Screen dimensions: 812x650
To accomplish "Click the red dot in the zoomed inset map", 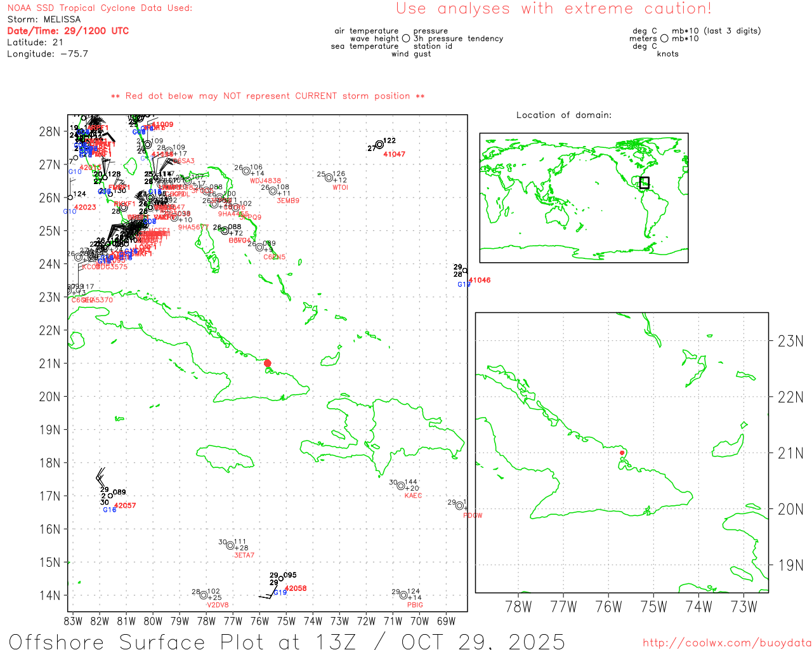I will click(x=622, y=453).
